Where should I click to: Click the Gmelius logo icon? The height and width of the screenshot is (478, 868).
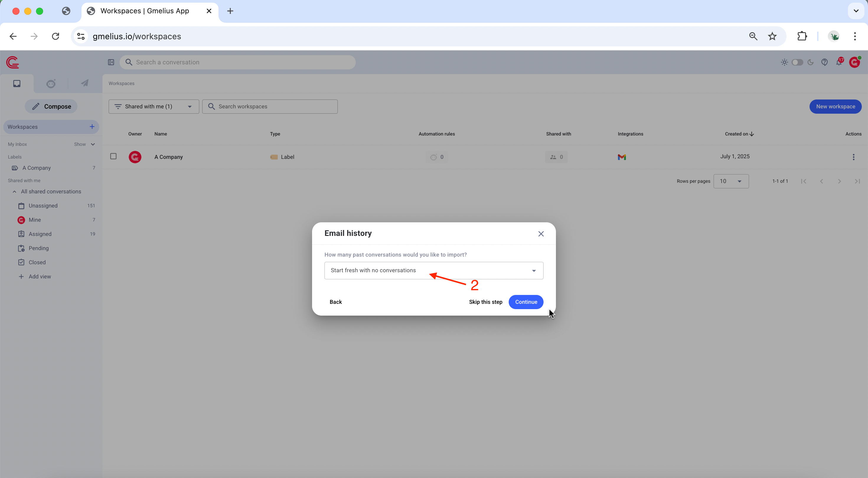click(13, 62)
